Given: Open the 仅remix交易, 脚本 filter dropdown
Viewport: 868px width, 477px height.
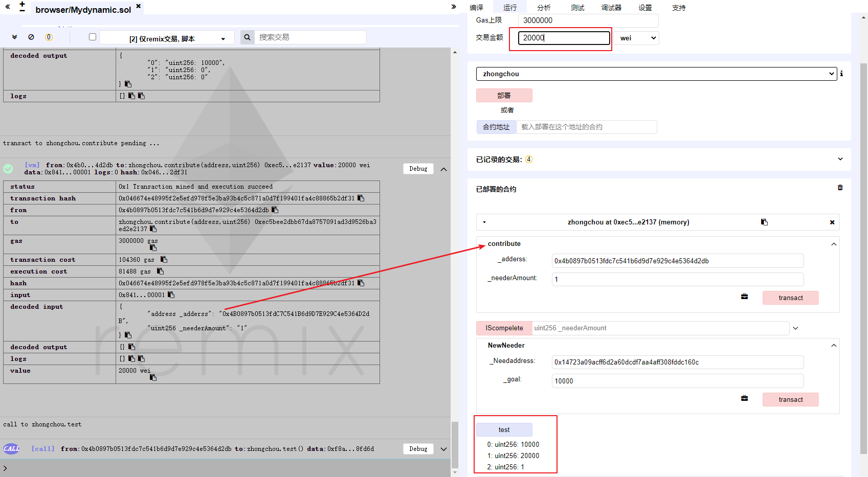Looking at the screenshot, I should pyautogui.click(x=167, y=38).
